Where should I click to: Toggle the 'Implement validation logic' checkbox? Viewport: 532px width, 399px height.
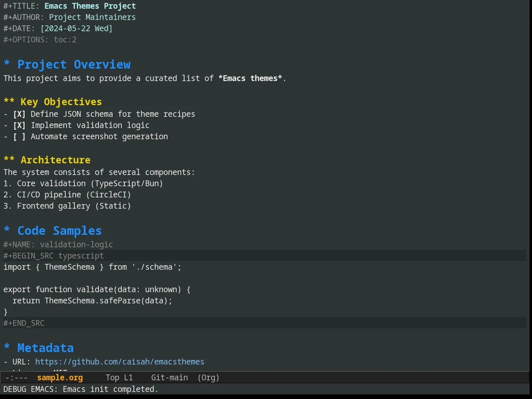[19, 126]
